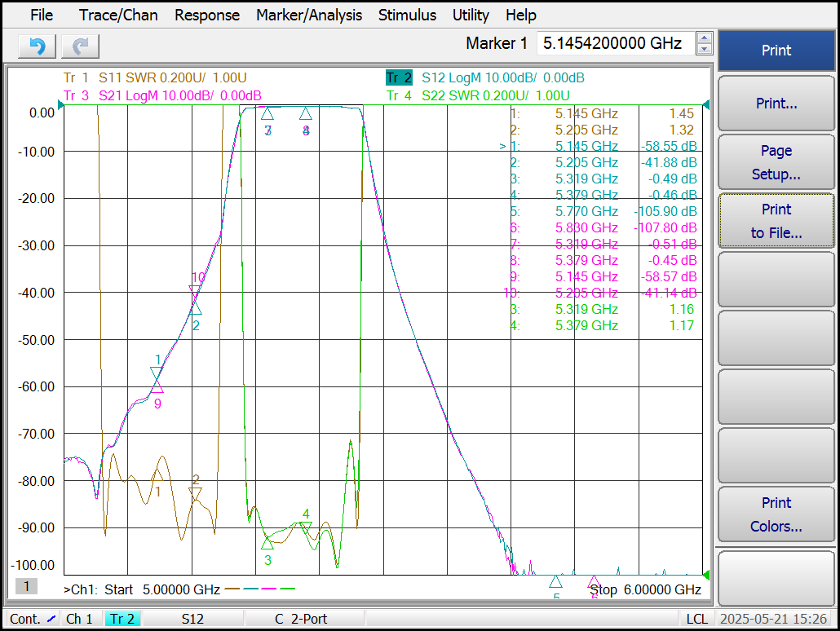Click Stop 6.00000 GHz stimulus label
Viewport: 840px width, 631px height.
click(x=646, y=589)
